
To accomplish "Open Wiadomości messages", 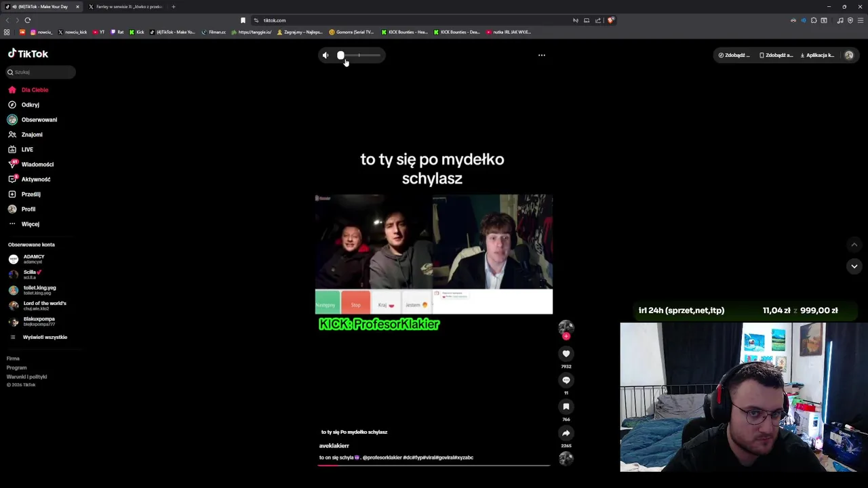I will tap(31, 165).
